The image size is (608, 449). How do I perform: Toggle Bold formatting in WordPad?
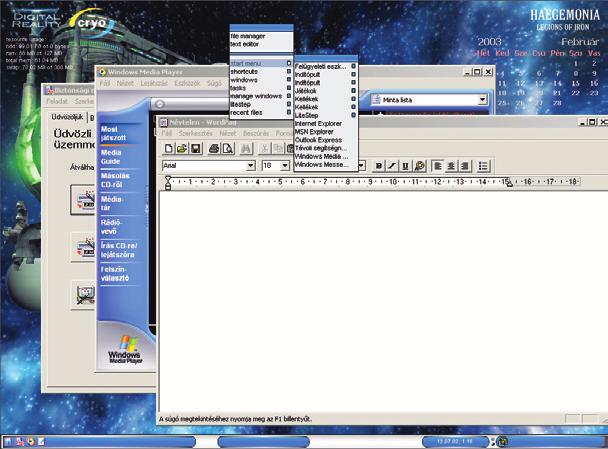pyautogui.click(x=378, y=166)
